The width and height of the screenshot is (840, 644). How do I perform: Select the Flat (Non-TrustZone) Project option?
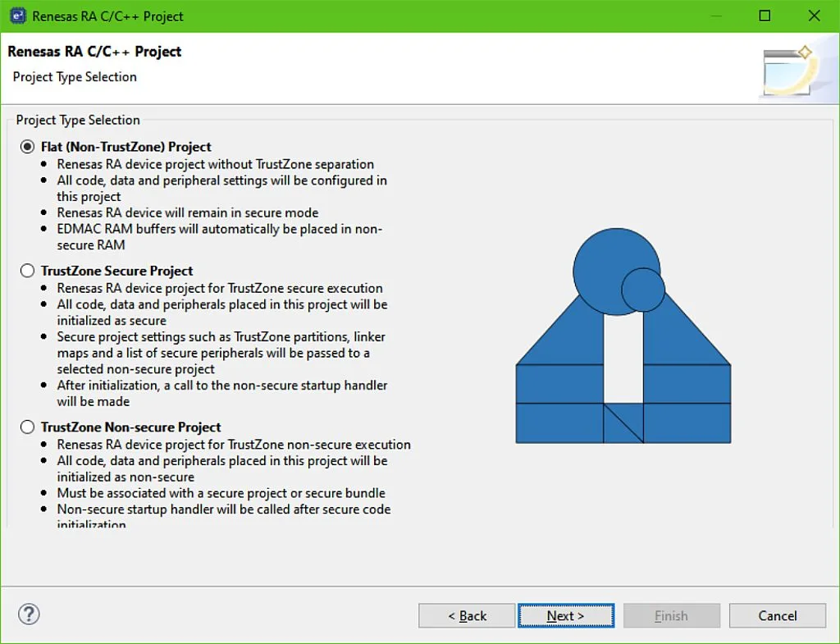click(x=27, y=146)
